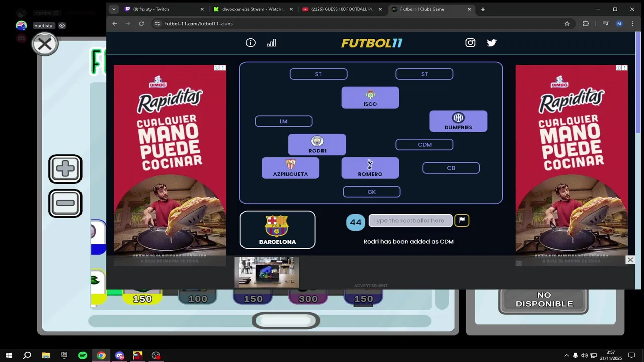The height and width of the screenshot is (362, 644).
Task: Click the laptop advertisement thumbnail
Action: (x=267, y=272)
